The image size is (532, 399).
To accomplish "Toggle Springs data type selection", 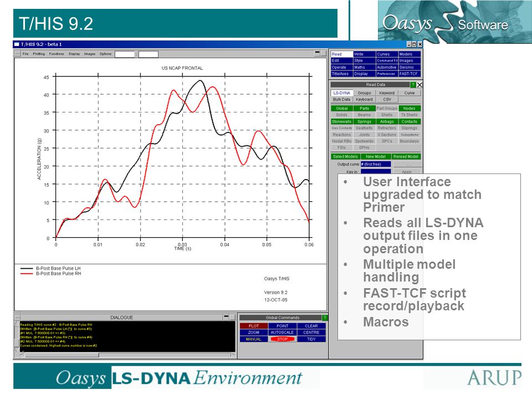I will click(364, 121).
